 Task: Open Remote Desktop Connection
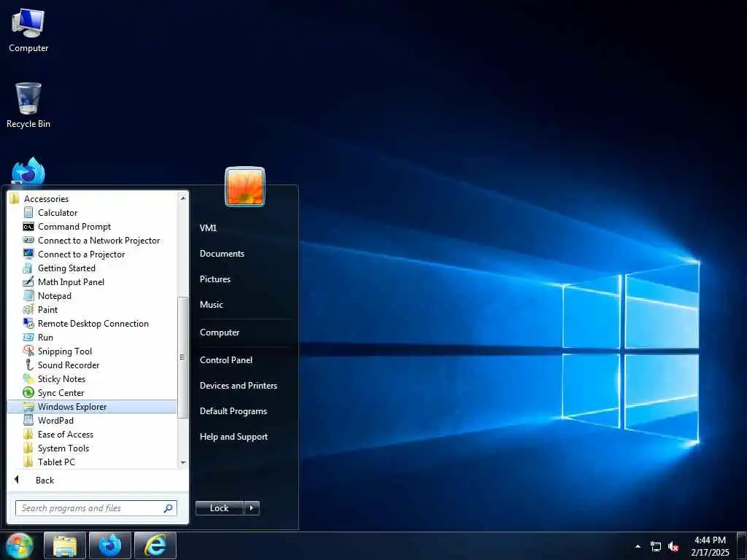point(92,323)
